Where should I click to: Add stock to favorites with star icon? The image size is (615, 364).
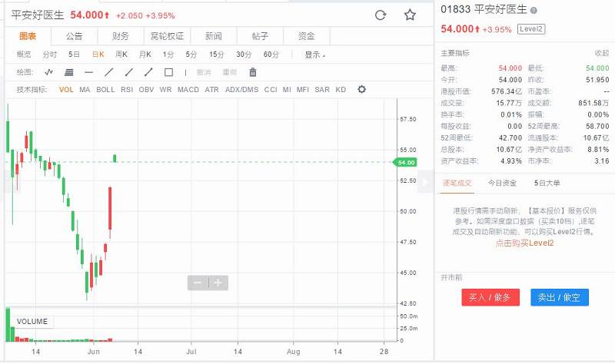point(410,15)
